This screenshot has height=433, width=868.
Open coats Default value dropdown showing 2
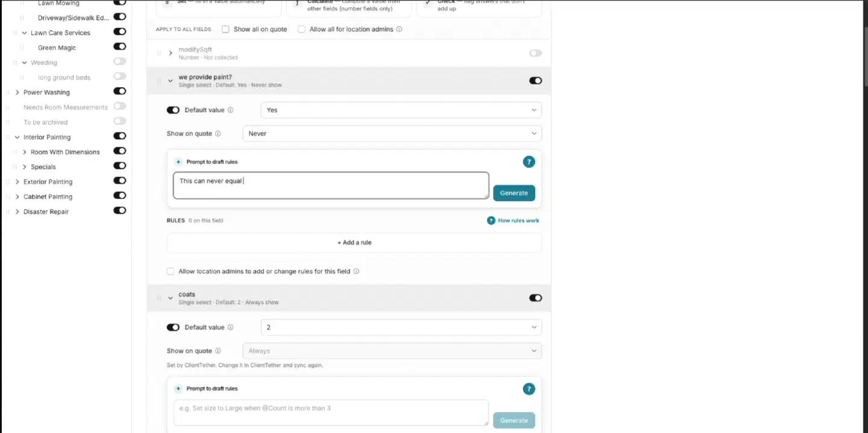pyautogui.click(x=401, y=328)
